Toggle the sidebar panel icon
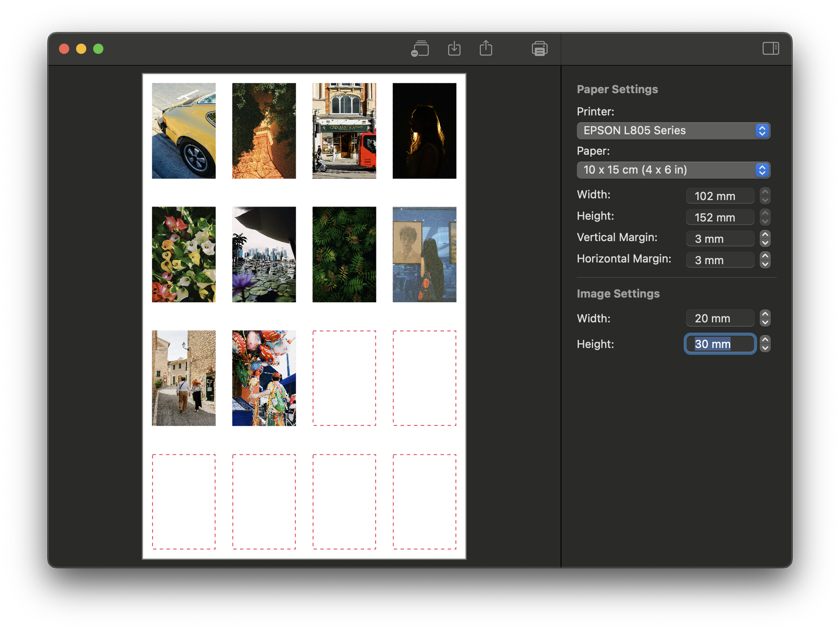The height and width of the screenshot is (631, 840). tap(770, 48)
